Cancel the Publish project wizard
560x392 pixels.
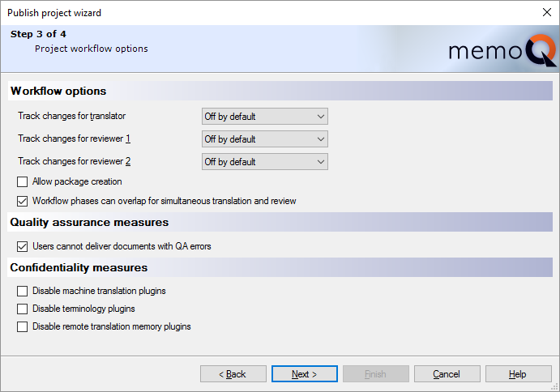pos(447,374)
